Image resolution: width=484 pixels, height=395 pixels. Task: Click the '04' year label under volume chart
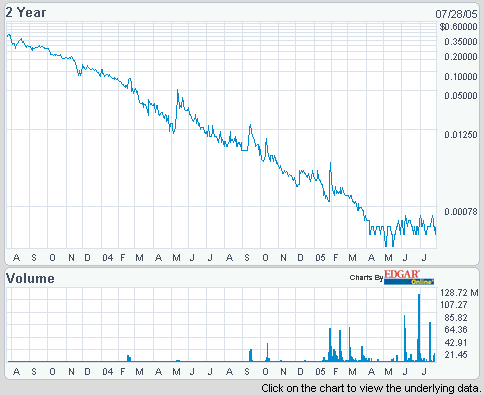point(108,372)
